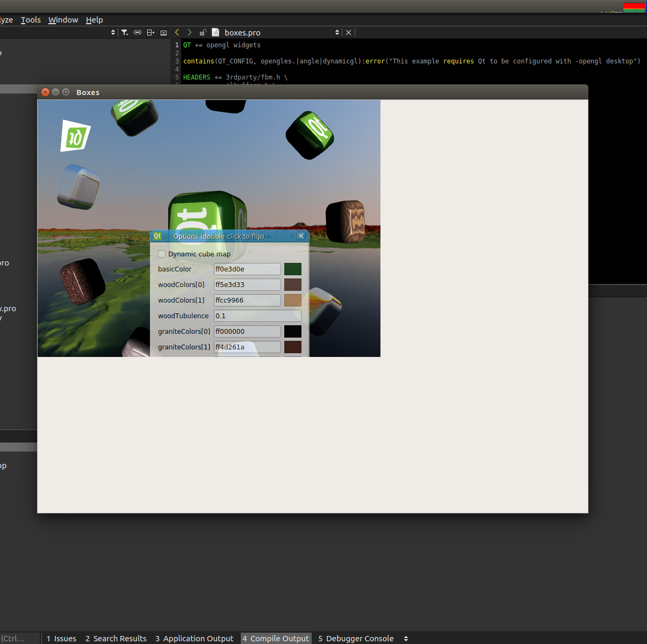Click the woodColors[0] hex input field

(x=247, y=284)
